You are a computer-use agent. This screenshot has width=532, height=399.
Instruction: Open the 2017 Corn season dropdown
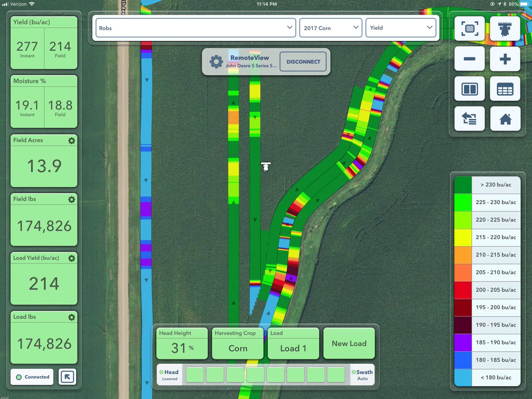click(x=331, y=28)
